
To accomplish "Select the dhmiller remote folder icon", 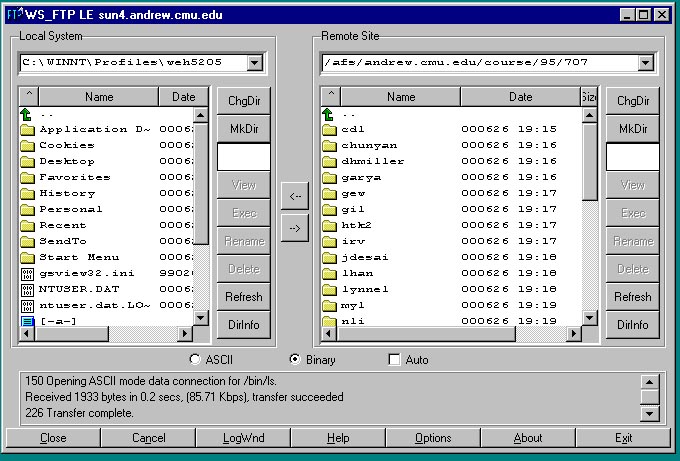I will (x=330, y=161).
